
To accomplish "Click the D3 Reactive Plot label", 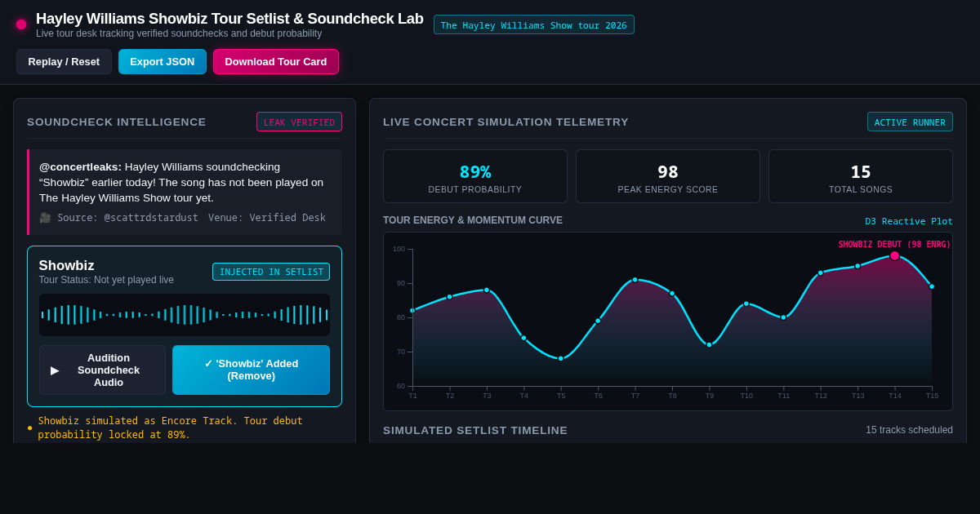I will [x=909, y=221].
